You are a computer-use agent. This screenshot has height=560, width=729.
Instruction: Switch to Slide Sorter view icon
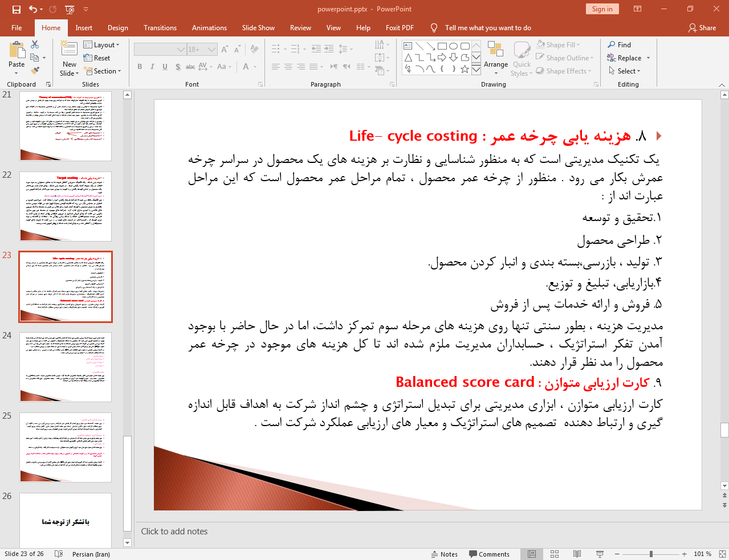tap(555, 554)
